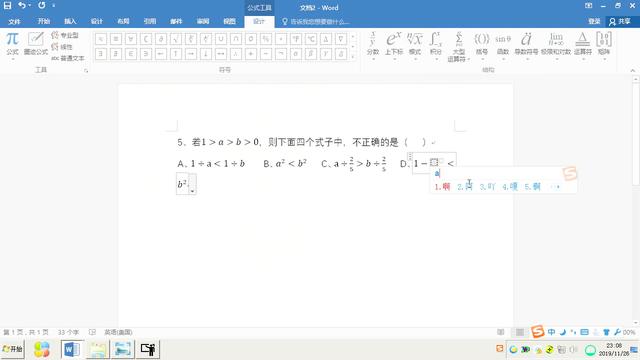Open the 运算符 (Operator) structure menu
Screen dimensions: 640x360
(583, 46)
